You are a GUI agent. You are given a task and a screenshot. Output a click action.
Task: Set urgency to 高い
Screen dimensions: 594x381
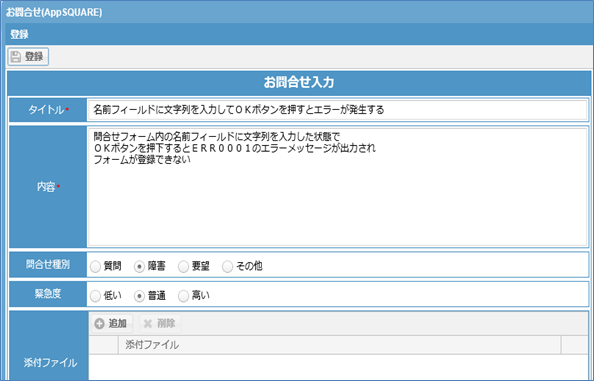tap(183, 296)
